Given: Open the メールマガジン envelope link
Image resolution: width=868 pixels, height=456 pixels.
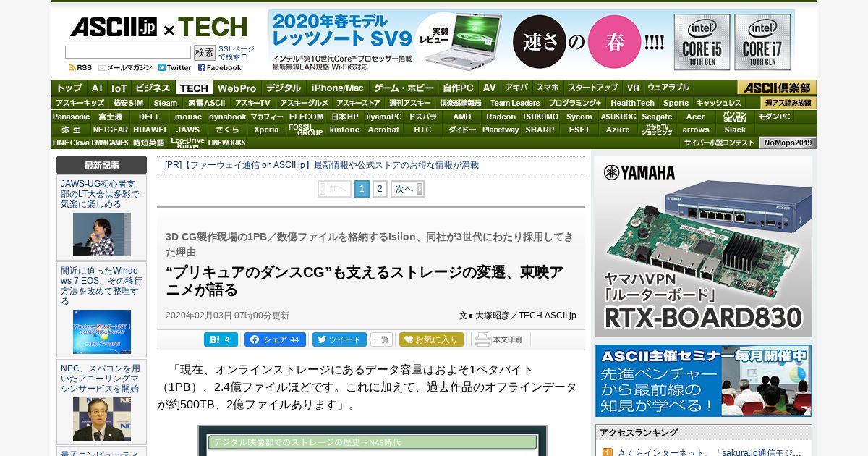Looking at the screenshot, I should coord(125,67).
